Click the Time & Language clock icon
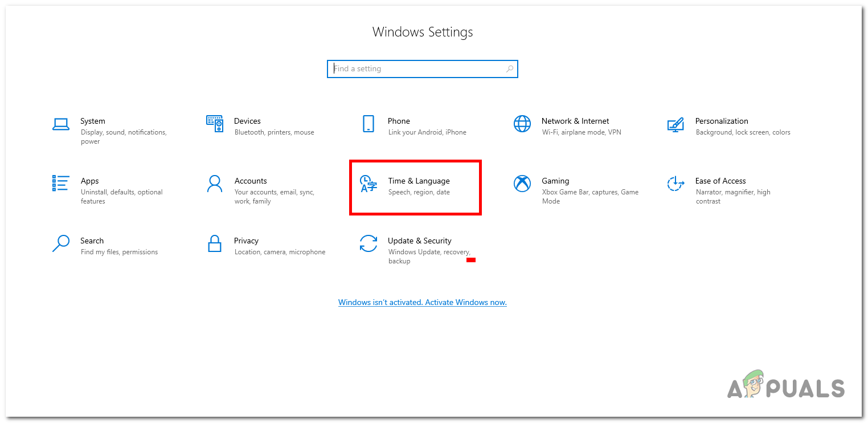 point(369,184)
